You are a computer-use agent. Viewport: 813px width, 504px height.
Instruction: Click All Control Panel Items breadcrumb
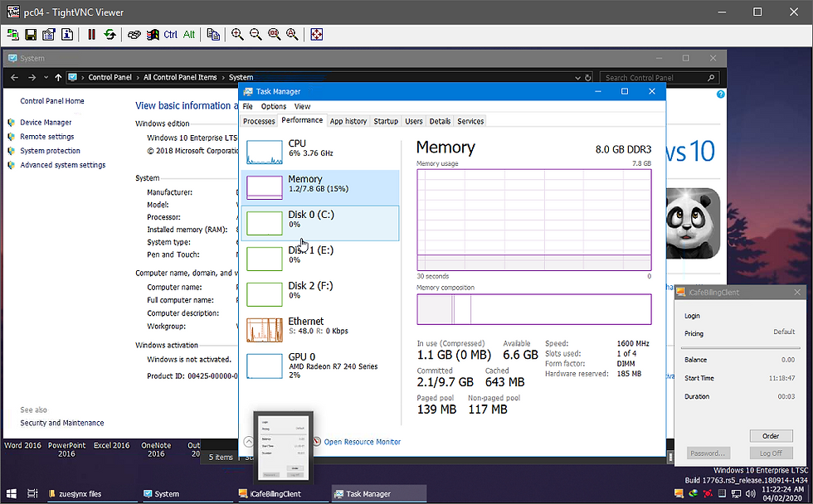pyautogui.click(x=180, y=77)
